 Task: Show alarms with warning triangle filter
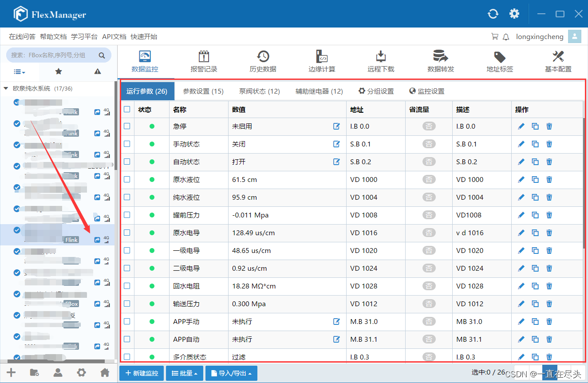(98, 71)
